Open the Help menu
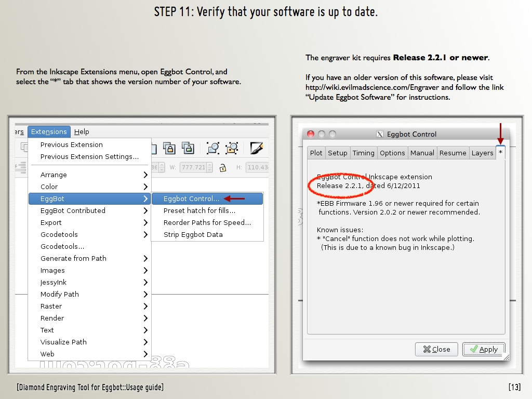This screenshot has width=532, height=399. click(x=82, y=132)
